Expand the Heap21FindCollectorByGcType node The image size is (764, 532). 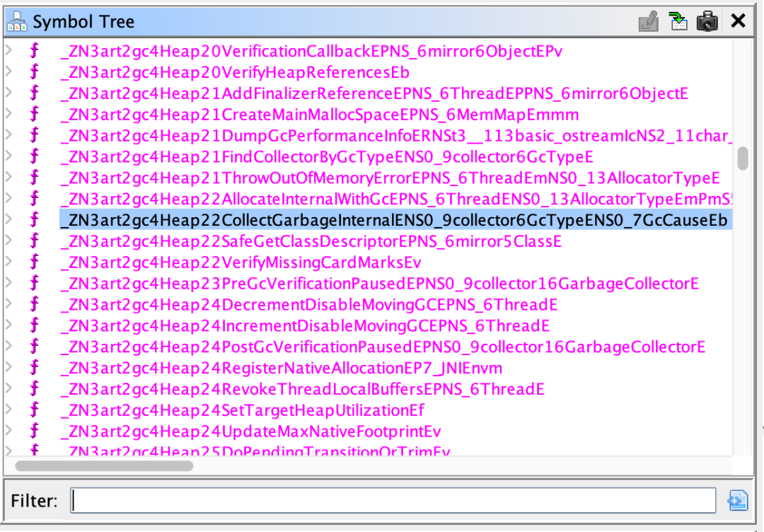(x=8, y=156)
